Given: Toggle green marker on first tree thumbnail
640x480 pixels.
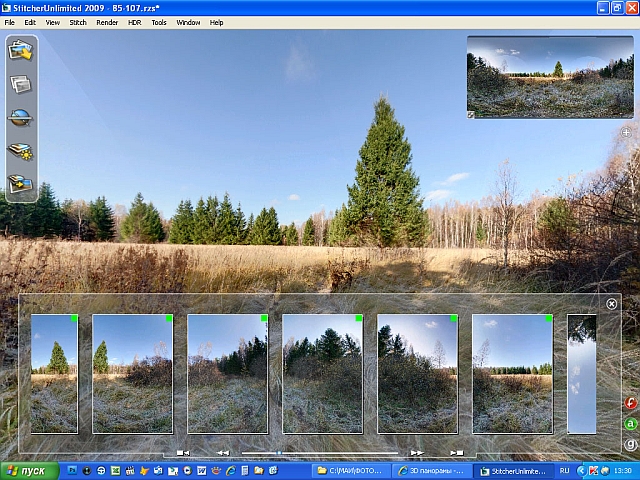Looking at the screenshot, I should (74, 318).
